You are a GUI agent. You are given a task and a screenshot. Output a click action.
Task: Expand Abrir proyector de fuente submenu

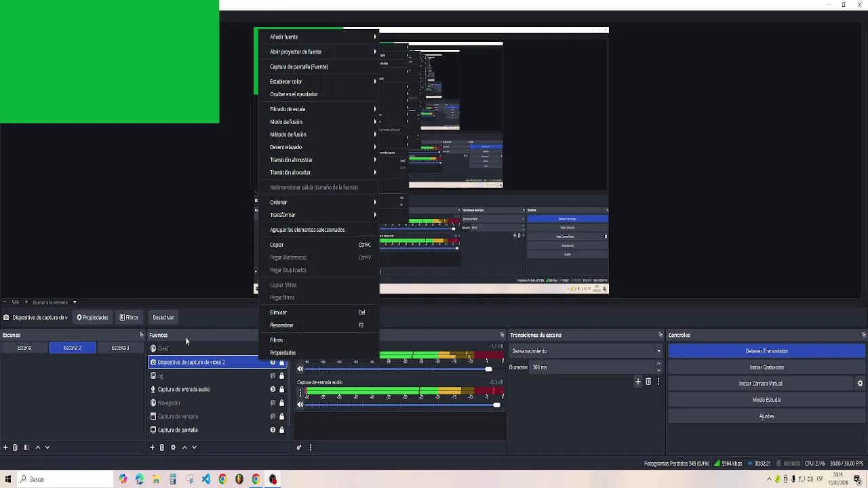pyautogui.click(x=319, y=52)
